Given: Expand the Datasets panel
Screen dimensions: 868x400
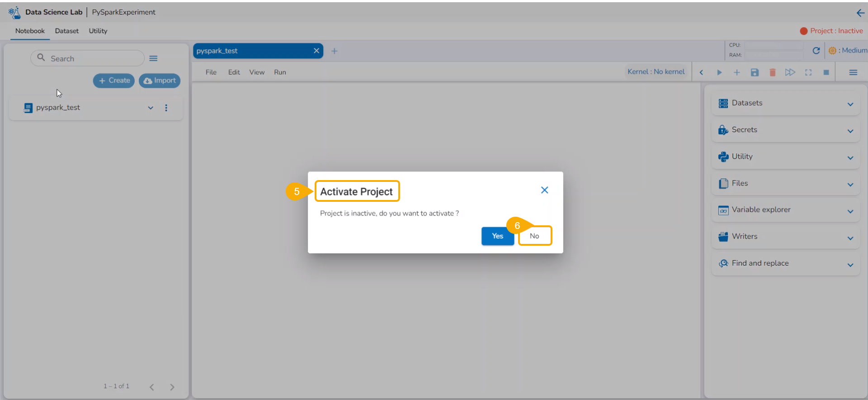Looking at the screenshot, I should click(x=850, y=104).
